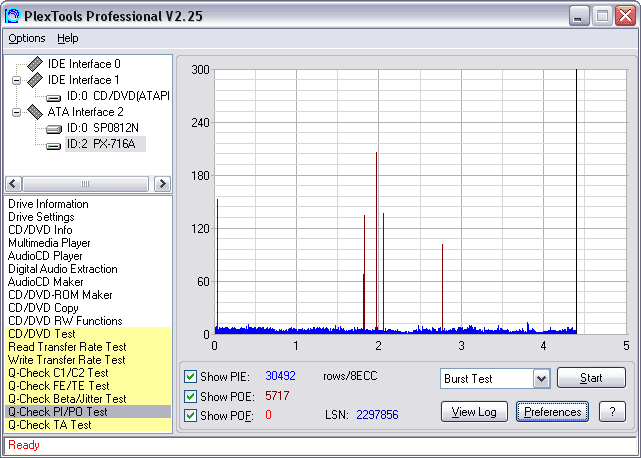This screenshot has width=641, height=458.
Task: Select Q-Check FE/TE Test
Action: tap(88, 386)
